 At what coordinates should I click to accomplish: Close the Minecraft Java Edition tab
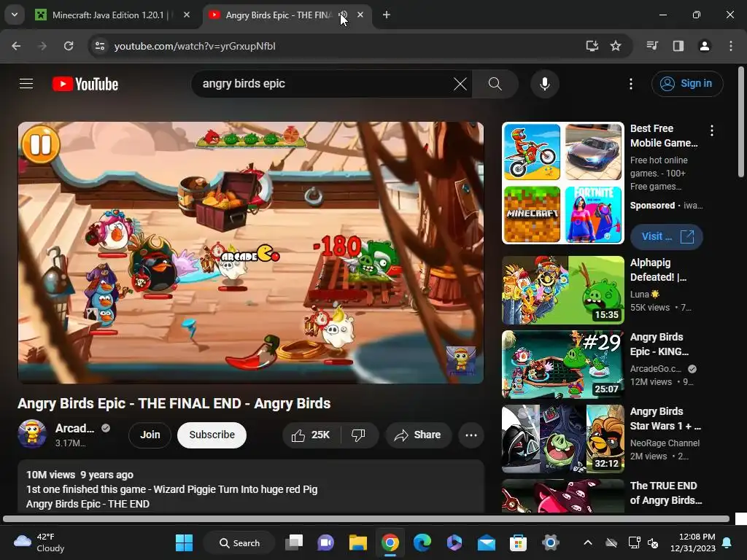click(x=187, y=15)
